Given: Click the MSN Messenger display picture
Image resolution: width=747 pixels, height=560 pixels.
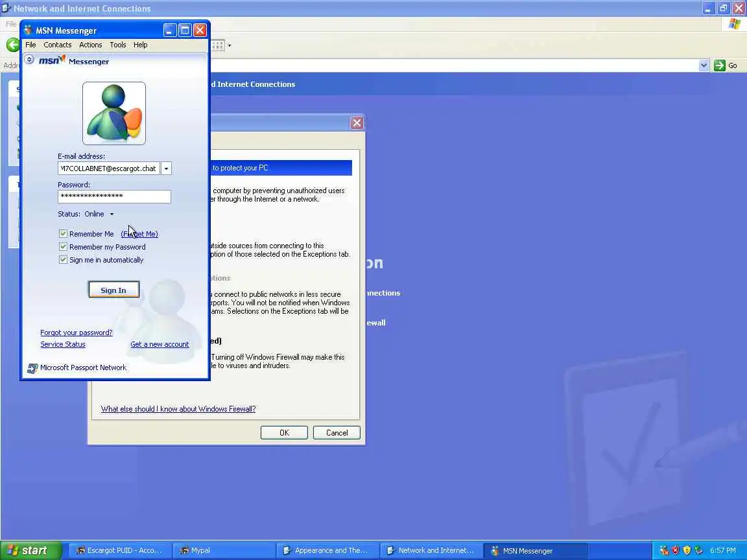Looking at the screenshot, I should coord(114,113).
